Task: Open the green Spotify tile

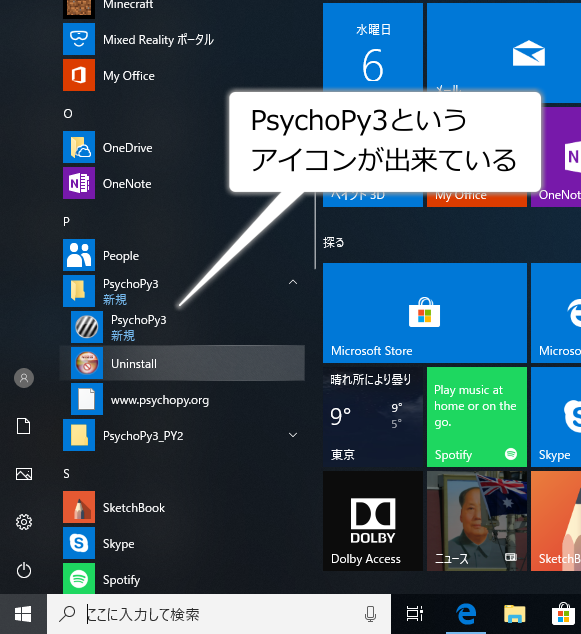Action: [x=477, y=417]
